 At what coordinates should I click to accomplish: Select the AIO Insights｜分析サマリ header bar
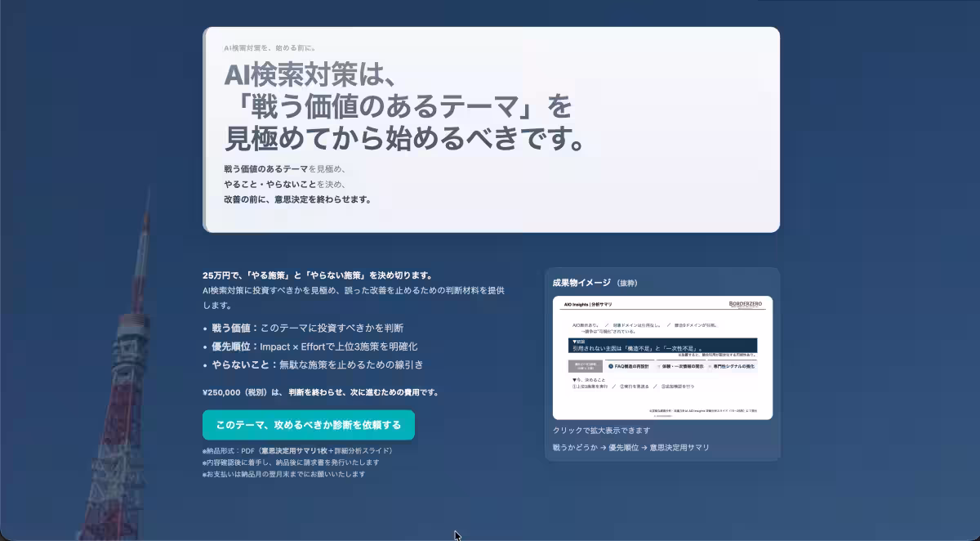(x=588, y=303)
